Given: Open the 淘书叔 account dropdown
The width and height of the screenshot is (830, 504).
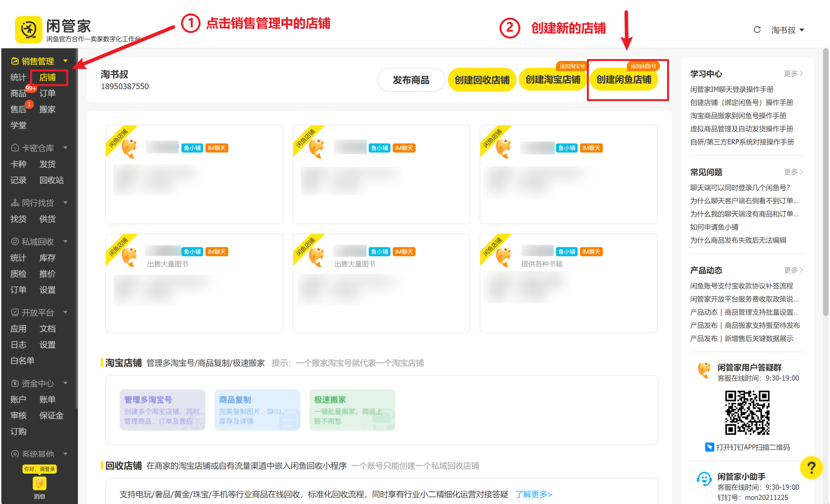Looking at the screenshot, I should 788,30.
